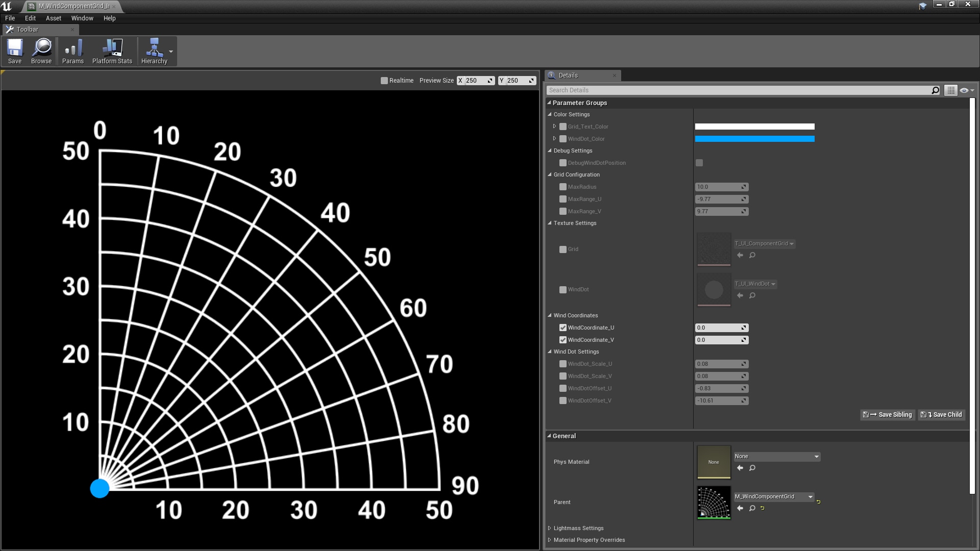Uncheck the WindCoordinate_U override
Screen dimensions: 980x551
click(x=562, y=328)
